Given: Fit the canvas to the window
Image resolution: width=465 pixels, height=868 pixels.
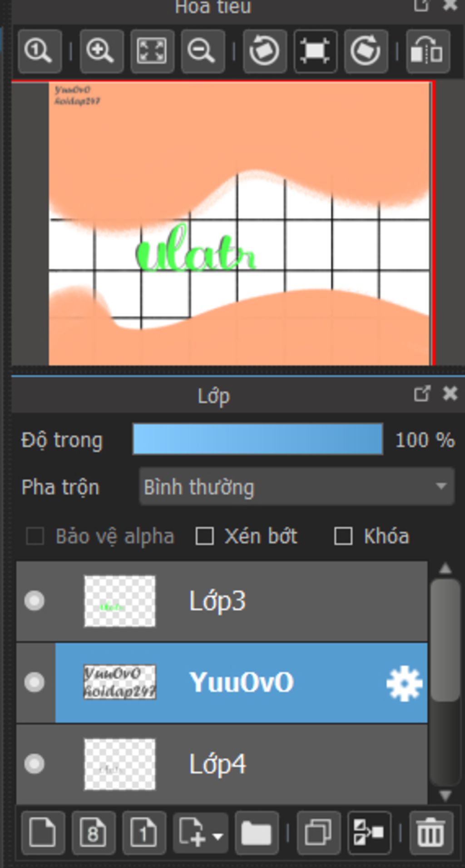Looking at the screenshot, I should [x=152, y=51].
